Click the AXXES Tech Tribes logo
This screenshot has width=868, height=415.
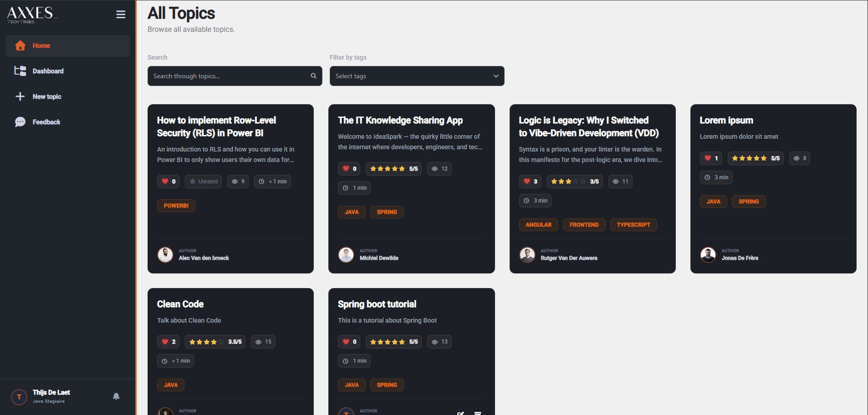[32, 15]
